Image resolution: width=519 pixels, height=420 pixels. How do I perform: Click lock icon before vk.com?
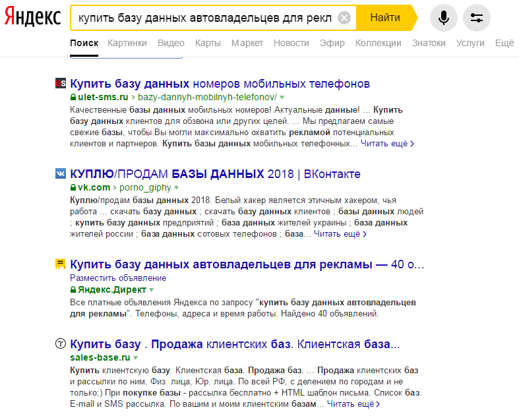(x=73, y=187)
